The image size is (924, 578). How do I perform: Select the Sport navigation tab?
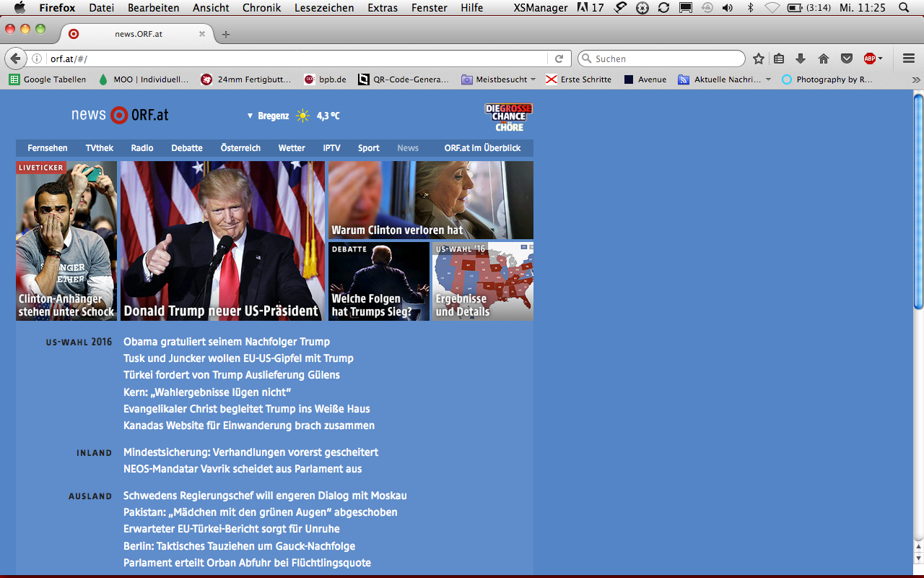pyautogui.click(x=369, y=148)
